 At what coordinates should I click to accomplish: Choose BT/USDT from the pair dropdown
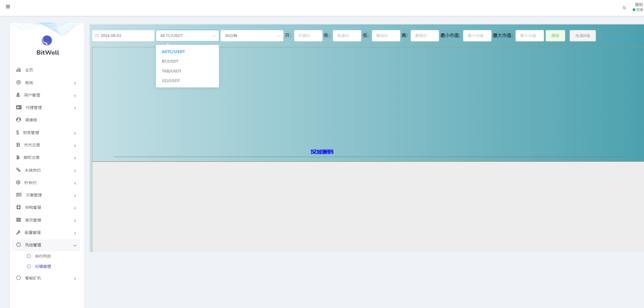[170, 61]
